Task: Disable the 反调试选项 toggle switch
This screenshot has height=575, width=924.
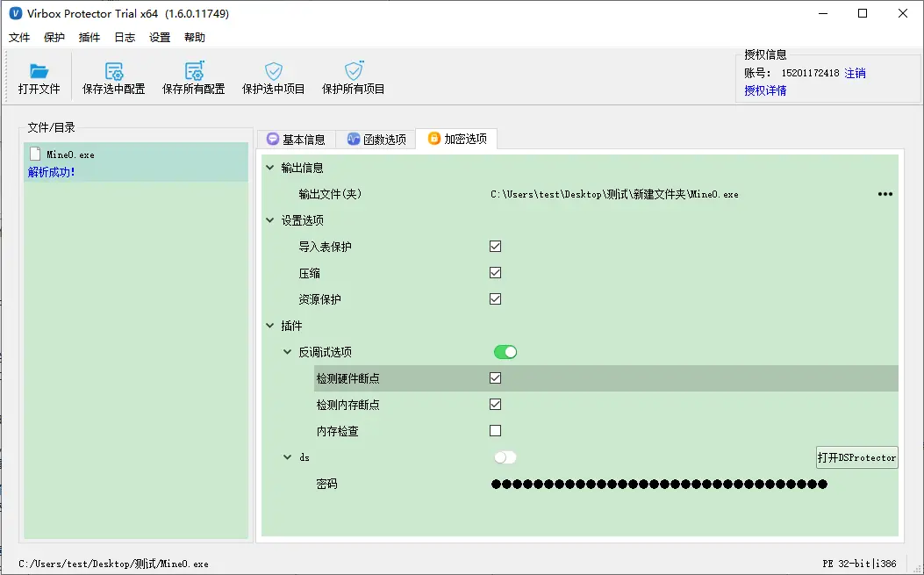Action: (x=505, y=352)
